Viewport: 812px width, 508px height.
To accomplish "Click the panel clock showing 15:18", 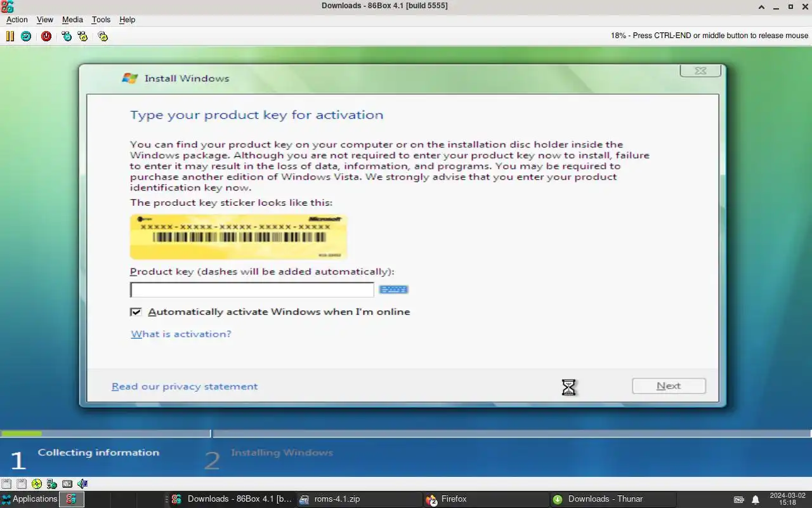I will coord(787,499).
